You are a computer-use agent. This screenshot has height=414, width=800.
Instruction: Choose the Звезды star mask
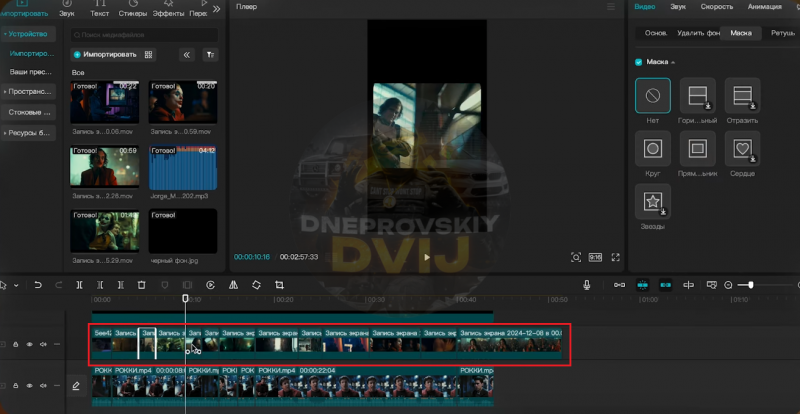click(653, 202)
